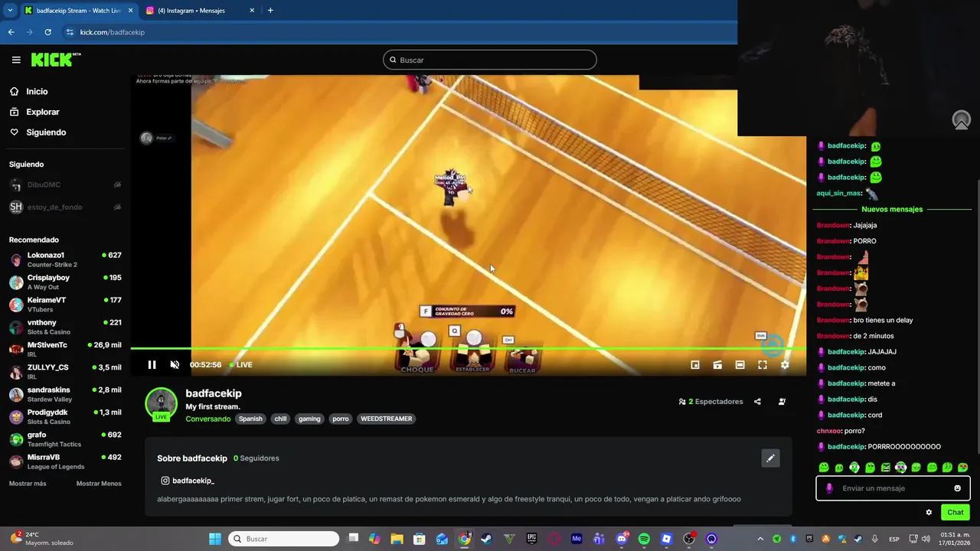Viewport: 980px width, 551px height.
Task: Open Prodigyddk recommended channel
Action: tap(65, 416)
